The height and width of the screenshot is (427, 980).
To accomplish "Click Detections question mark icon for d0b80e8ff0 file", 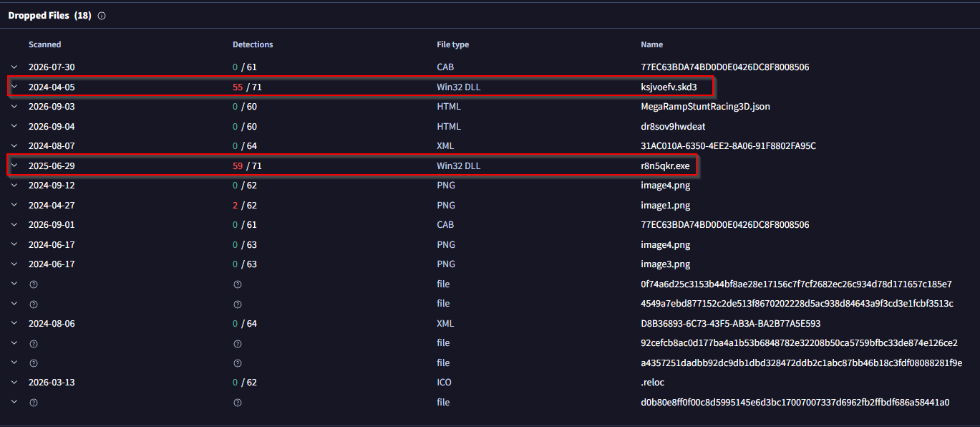I will 236,403.
